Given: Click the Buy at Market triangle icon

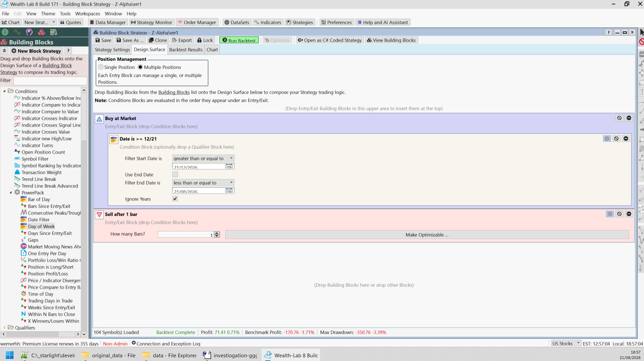Looking at the screenshot, I should click(x=99, y=119).
